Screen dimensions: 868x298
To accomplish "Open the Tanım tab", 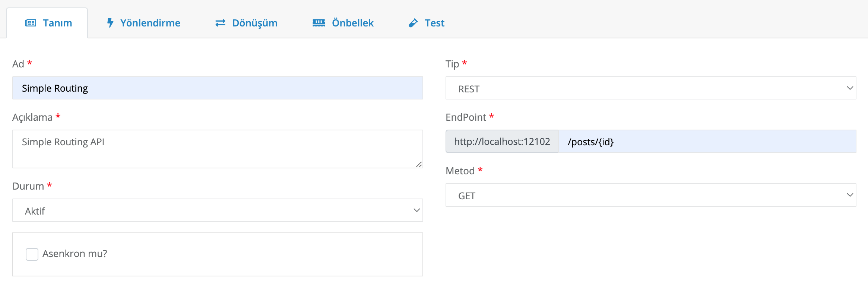I will [47, 23].
